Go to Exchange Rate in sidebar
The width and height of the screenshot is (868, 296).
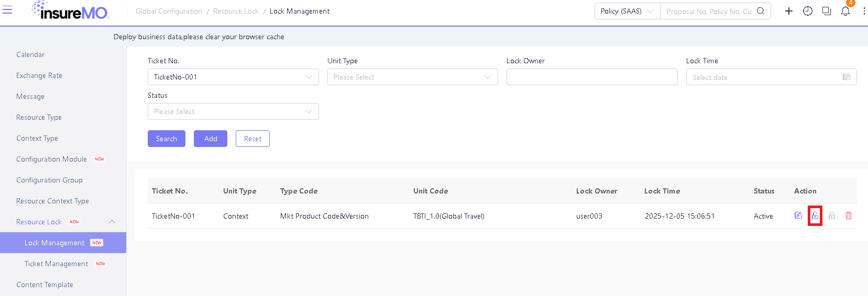[x=39, y=75]
